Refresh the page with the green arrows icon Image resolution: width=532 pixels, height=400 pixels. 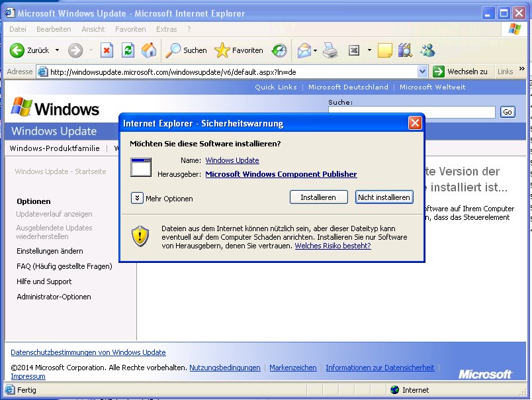(x=128, y=50)
